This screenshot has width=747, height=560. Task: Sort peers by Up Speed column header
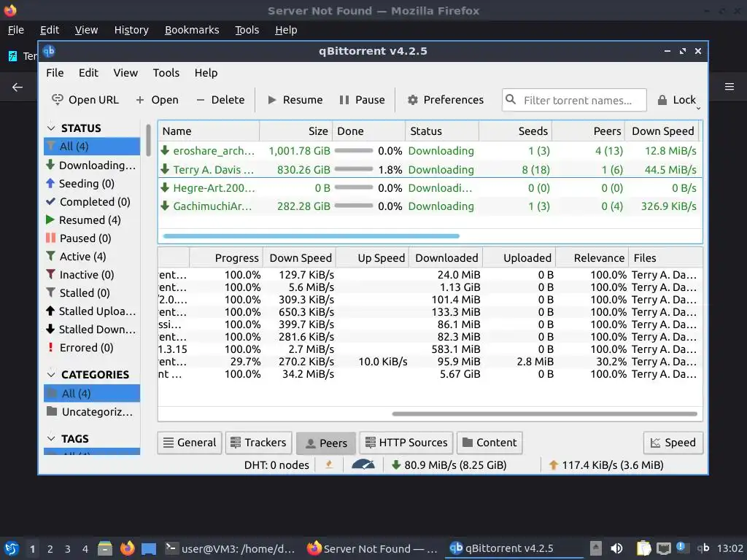click(x=372, y=258)
